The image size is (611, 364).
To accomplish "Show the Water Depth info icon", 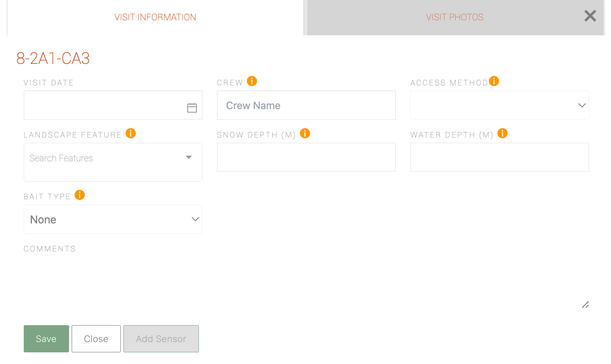I will point(503,133).
